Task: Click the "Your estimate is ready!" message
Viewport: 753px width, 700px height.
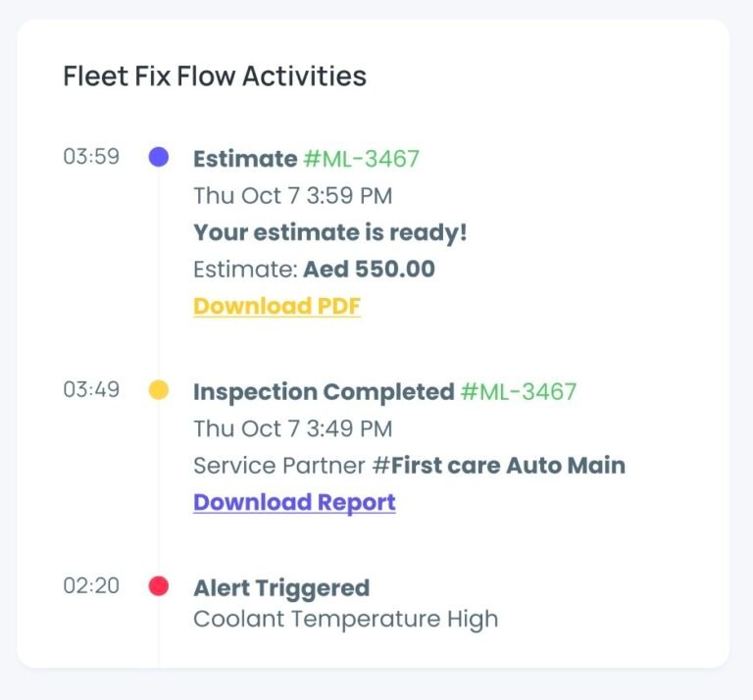Action: 330,232
